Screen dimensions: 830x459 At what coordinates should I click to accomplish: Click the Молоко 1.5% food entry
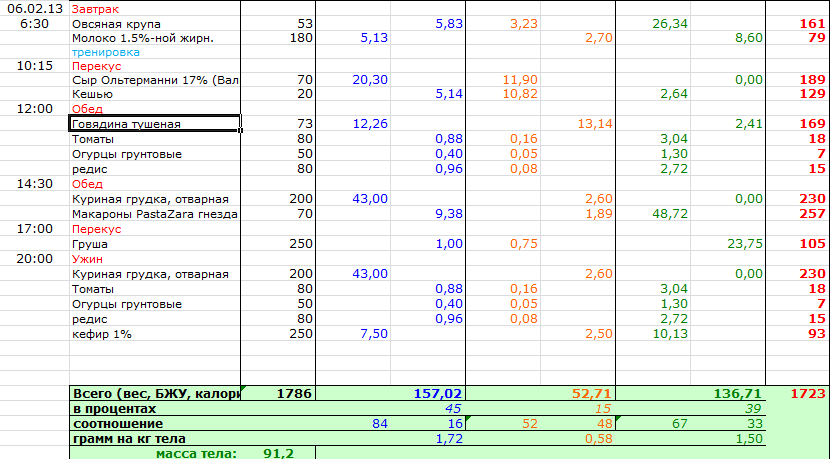click(143, 38)
